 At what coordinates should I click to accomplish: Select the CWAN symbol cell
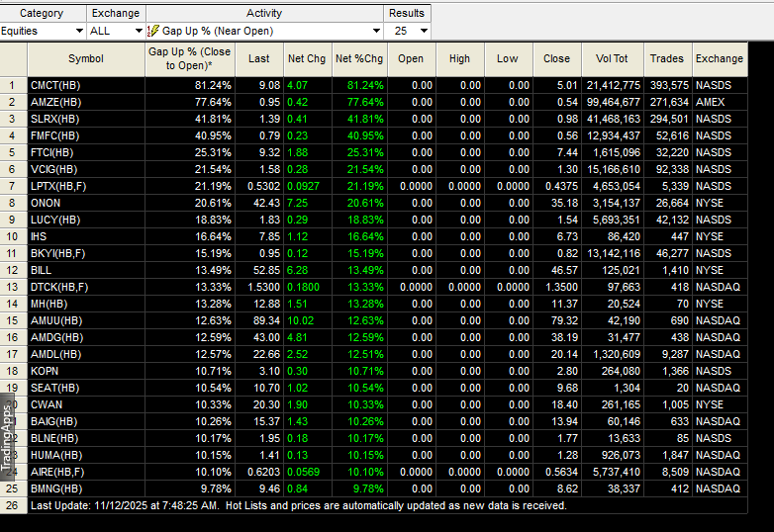(86, 404)
